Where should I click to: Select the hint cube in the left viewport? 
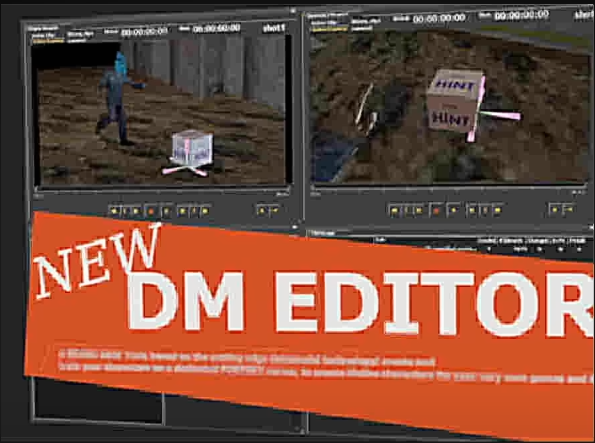[x=192, y=149]
